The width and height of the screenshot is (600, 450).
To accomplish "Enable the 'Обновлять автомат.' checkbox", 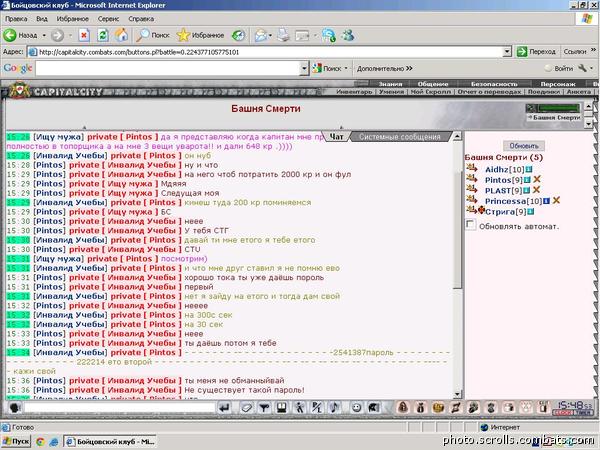I will (470, 225).
